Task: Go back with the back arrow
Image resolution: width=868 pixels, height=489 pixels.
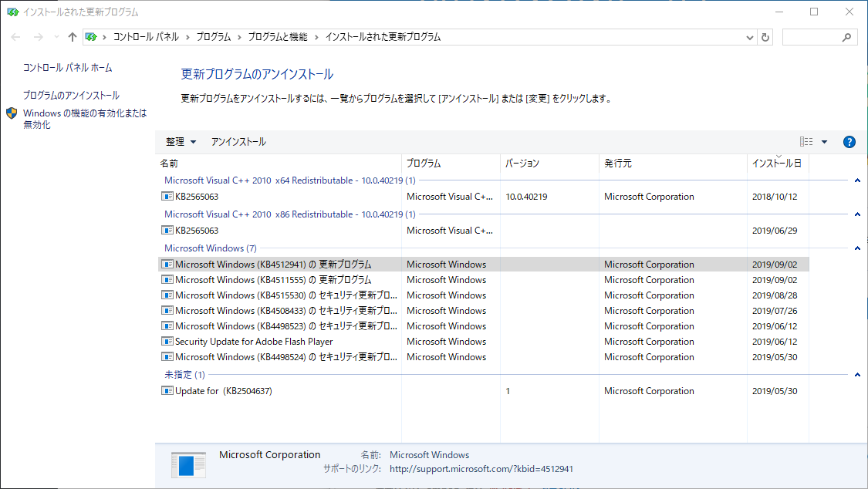Action: [x=15, y=37]
